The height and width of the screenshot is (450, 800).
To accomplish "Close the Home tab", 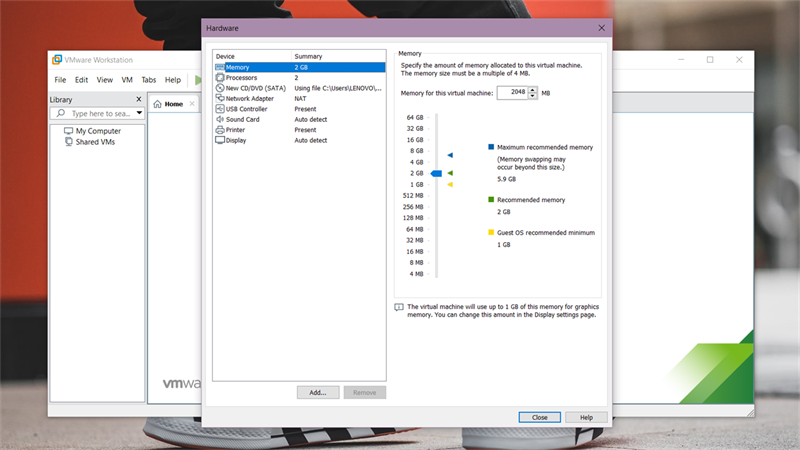I will [192, 104].
